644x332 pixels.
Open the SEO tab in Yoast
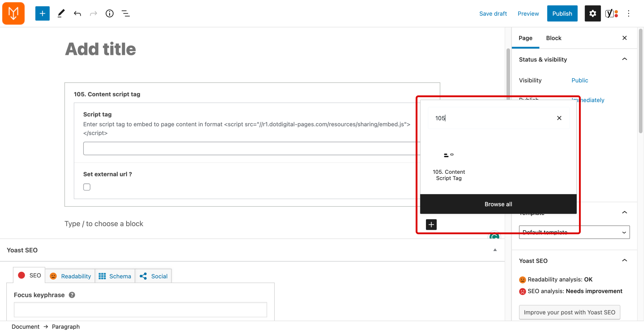click(29, 275)
